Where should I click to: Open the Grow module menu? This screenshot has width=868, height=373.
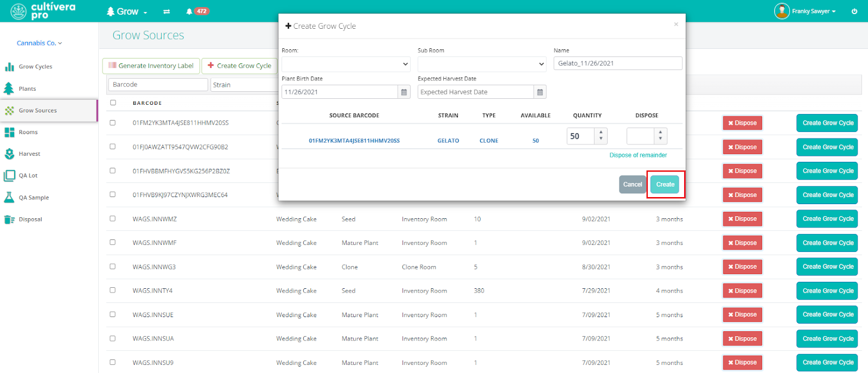[127, 11]
